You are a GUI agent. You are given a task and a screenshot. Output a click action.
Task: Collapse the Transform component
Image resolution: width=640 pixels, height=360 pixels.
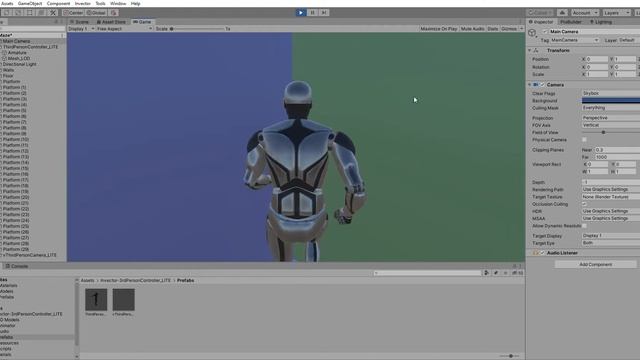click(x=530, y=50)
